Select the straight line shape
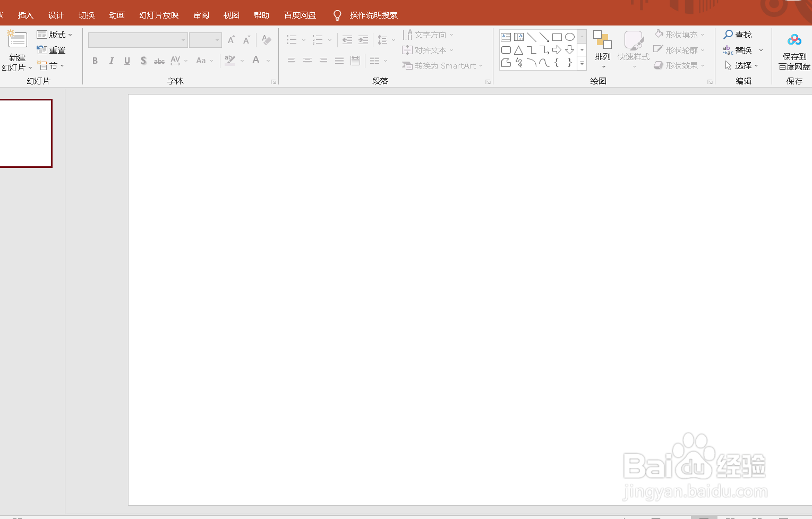This screenshot has width=812, height=519. pyautogui.click(x=532, y=37)
